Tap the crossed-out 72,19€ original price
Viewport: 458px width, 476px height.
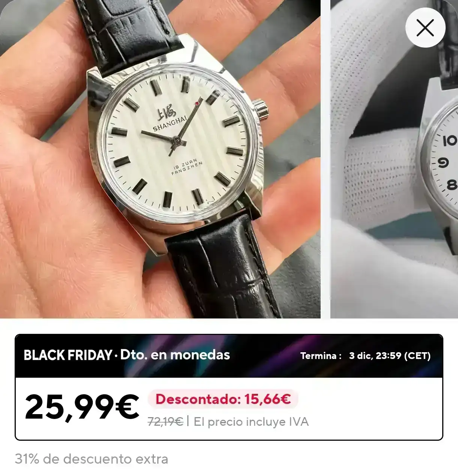click(x=165, y=422)
